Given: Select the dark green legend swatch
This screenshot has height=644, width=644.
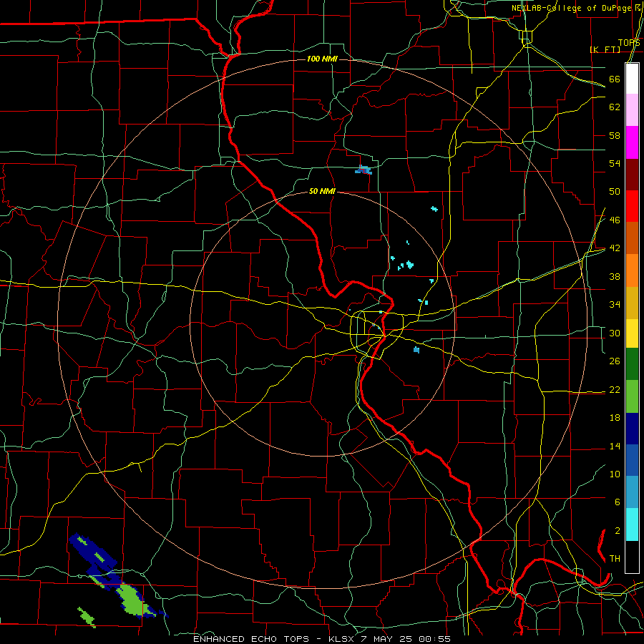Looking at the screenshot, I should [632, 364].
